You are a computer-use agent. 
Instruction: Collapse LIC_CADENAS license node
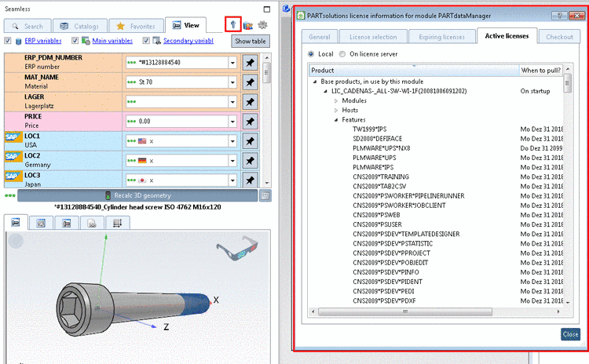(x=326, y=91)
